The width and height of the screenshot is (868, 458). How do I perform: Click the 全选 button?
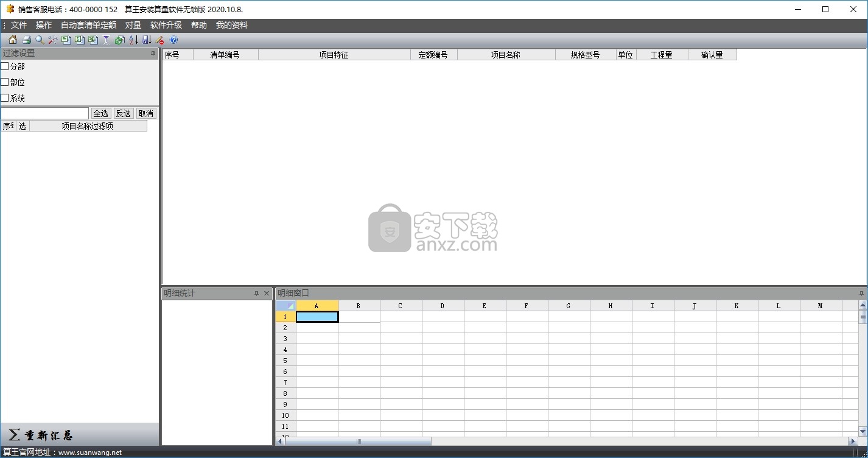[101, 113]
